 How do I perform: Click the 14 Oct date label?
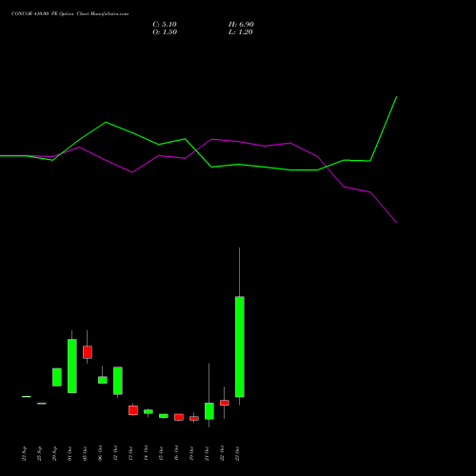pyautogui.click(x=147, y=453)
